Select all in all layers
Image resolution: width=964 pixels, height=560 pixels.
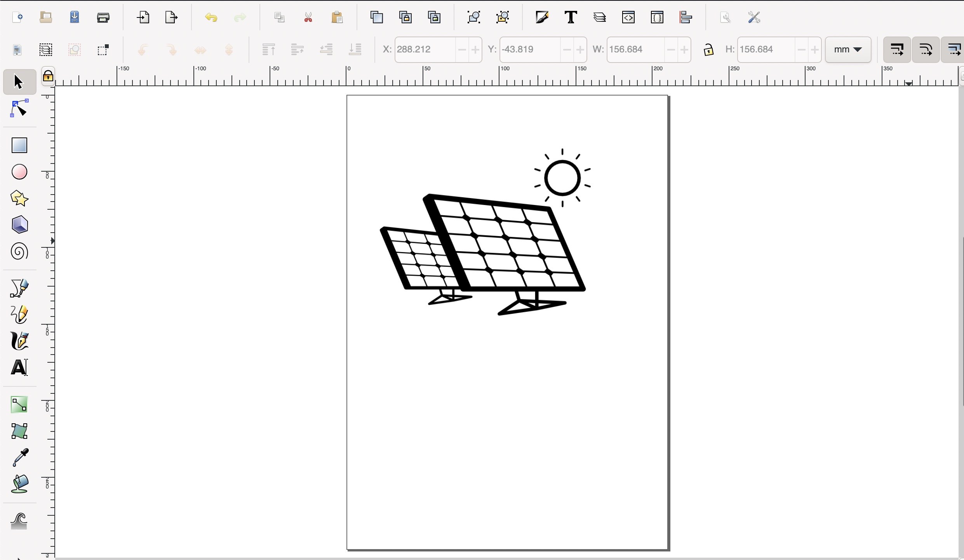46,50
